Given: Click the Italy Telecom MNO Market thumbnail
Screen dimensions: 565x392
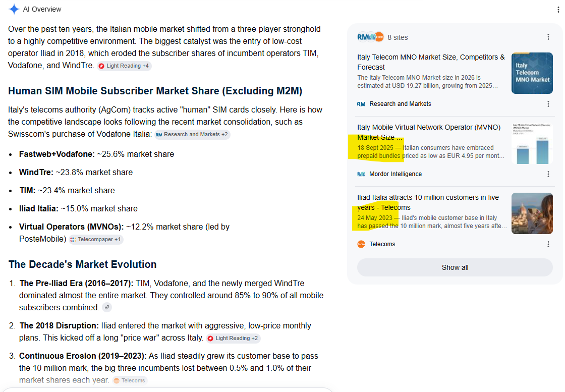Looking at the screenshot, I should 532,73.
